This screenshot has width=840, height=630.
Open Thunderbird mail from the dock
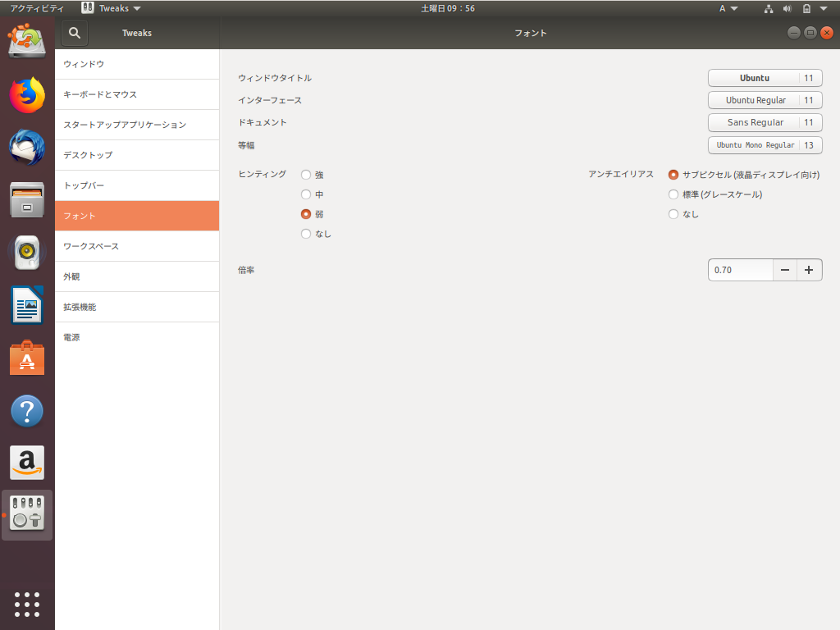(x=27, y=148)
